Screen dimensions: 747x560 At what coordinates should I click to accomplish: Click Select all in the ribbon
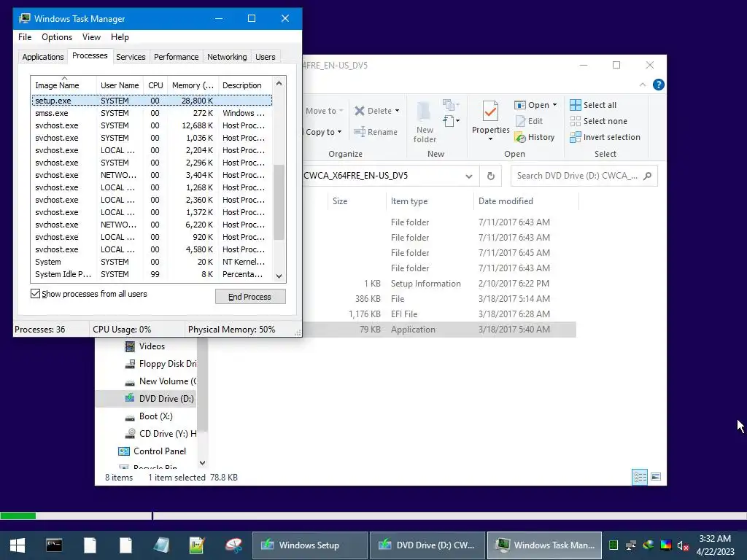pos(593,105)
